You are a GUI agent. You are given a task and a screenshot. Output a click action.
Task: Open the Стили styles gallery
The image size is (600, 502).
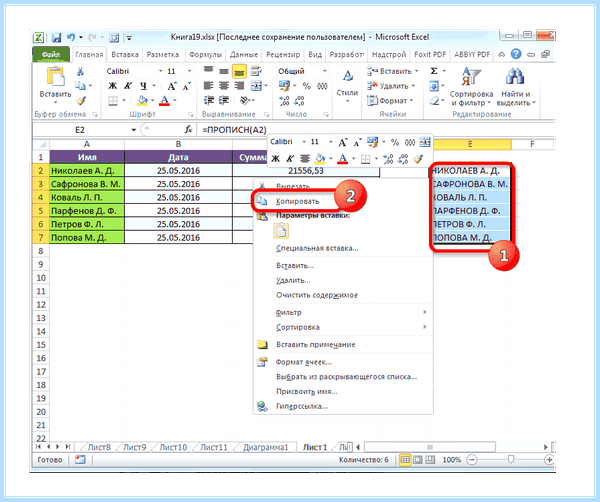click(347, 85)
